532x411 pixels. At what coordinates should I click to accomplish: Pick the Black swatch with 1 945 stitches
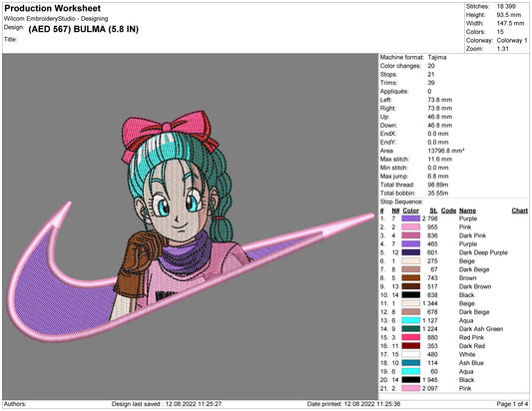410,380
